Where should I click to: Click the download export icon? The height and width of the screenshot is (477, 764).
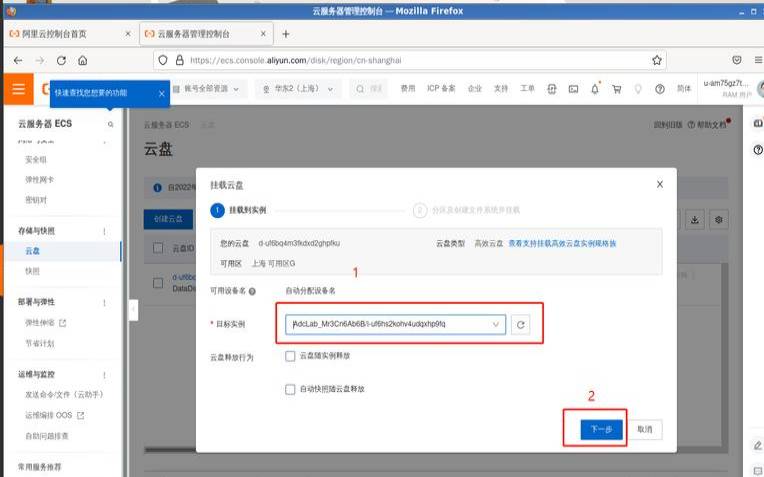pos(695,220)
